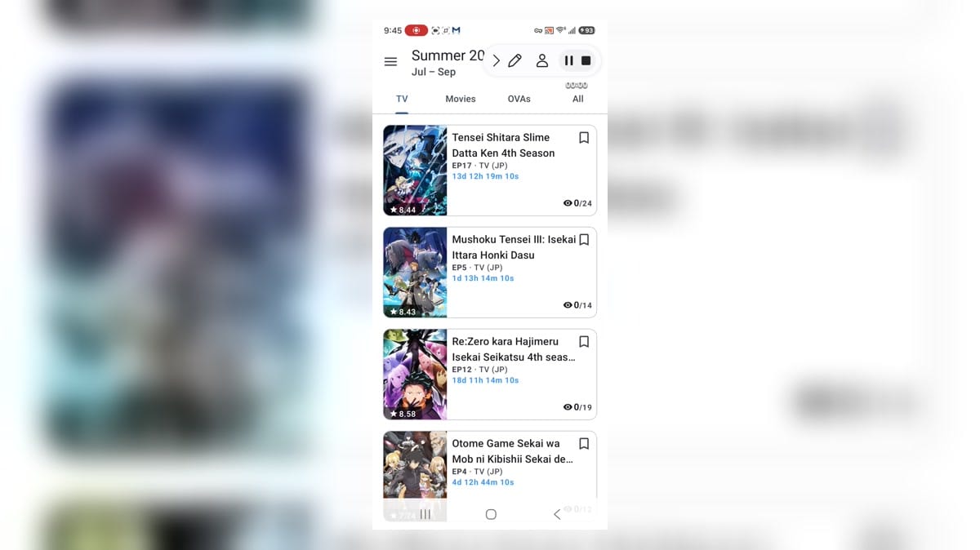This screenshot has width=980, height=550.
Task: Tap the Android home button
Action: click(491, 514)
